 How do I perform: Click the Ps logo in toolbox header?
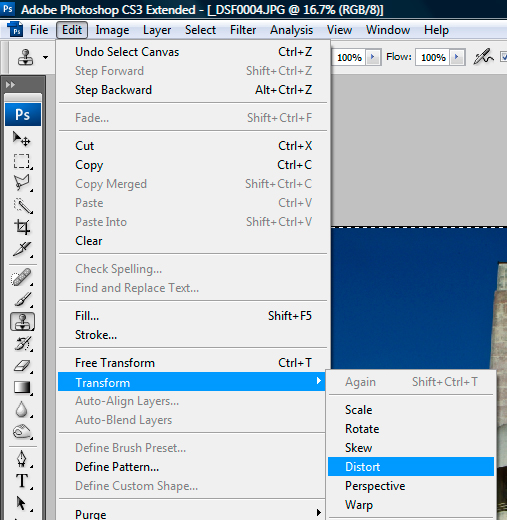(23, 115)
